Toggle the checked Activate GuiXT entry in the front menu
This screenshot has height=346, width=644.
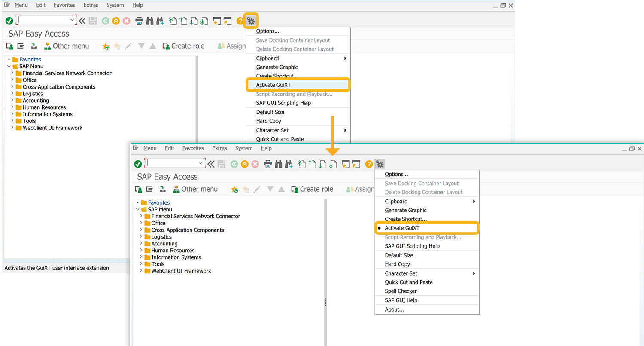(x=427, y=228)
